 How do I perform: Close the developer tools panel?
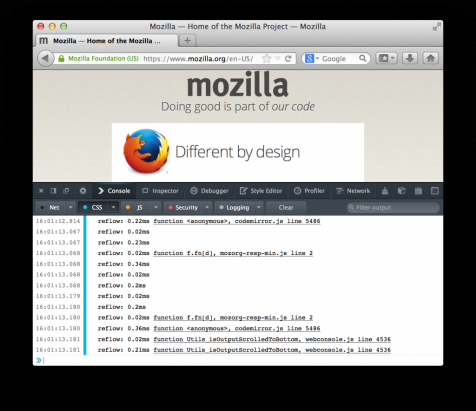pyautogui.click(x=41, y=191)
